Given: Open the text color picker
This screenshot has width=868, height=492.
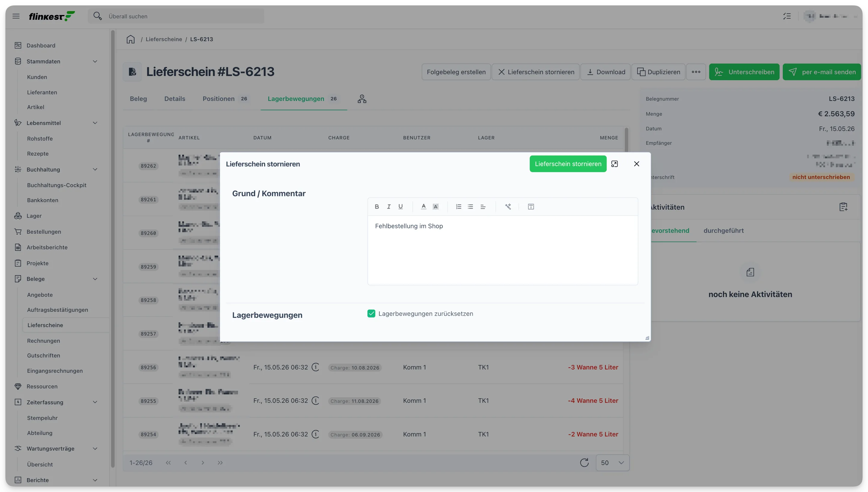Looking at the screenshot, I should [423, 206].
